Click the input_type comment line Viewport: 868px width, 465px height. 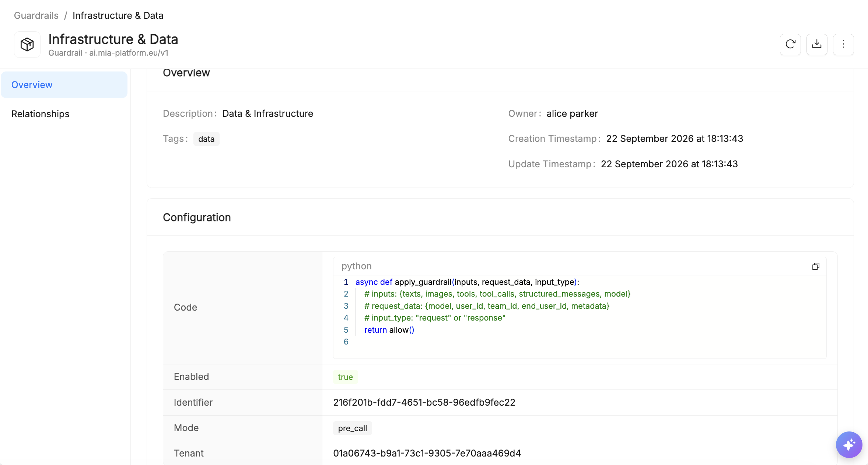pyautogui.click(x=435, y=318)
